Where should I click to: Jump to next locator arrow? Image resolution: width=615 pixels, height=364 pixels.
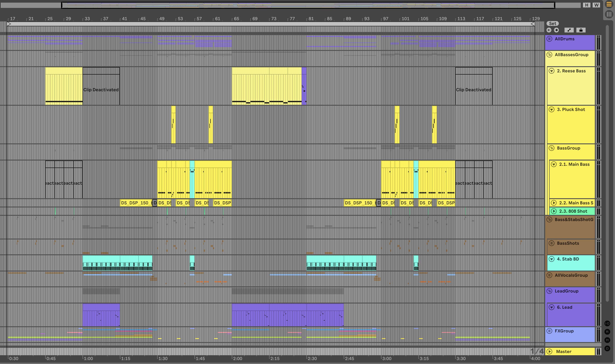click(556, 30)
